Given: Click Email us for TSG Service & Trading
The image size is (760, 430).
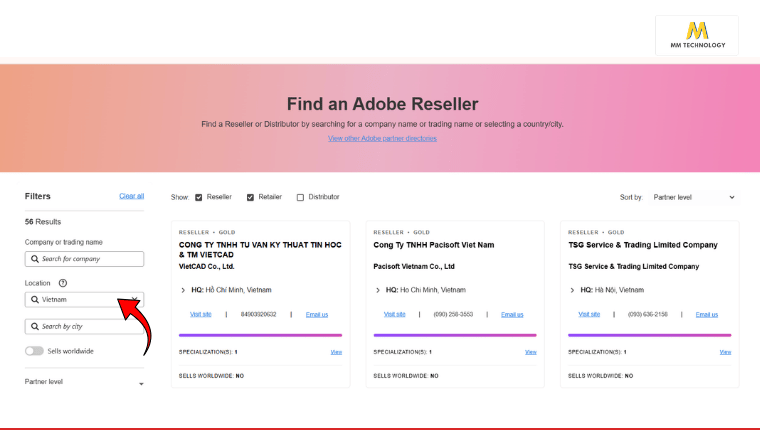Looking at the screenshot, I should (707, 315).
